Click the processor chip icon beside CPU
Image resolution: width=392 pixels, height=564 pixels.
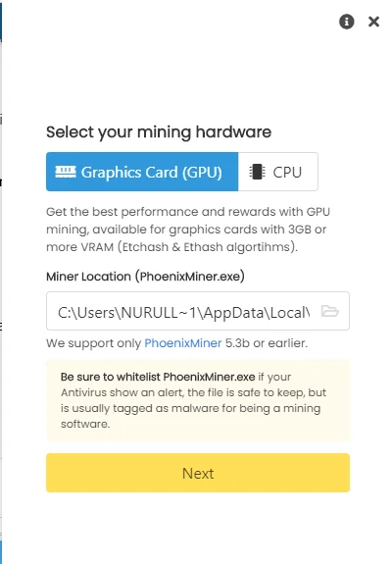pos(257,172)
